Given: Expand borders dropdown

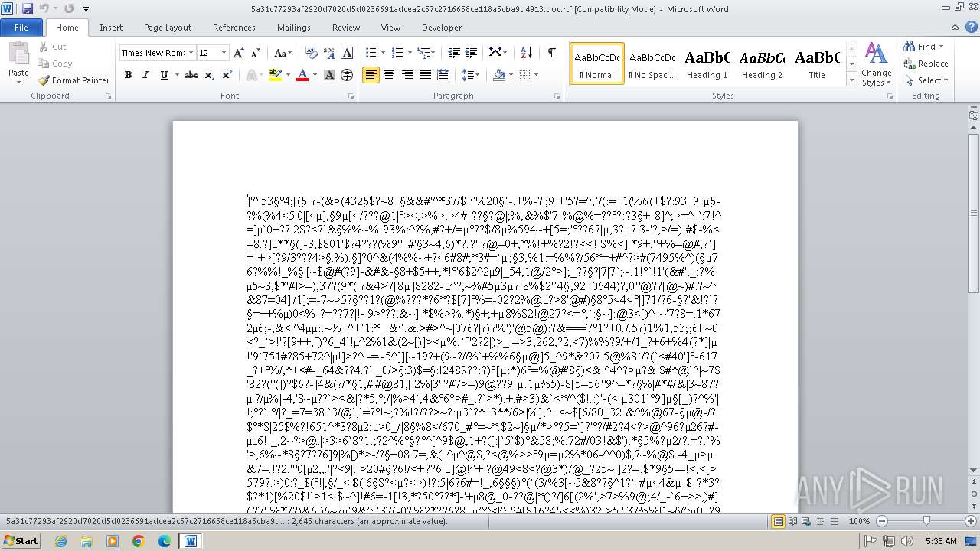Looking at the screenshot, I should [536, 75].
